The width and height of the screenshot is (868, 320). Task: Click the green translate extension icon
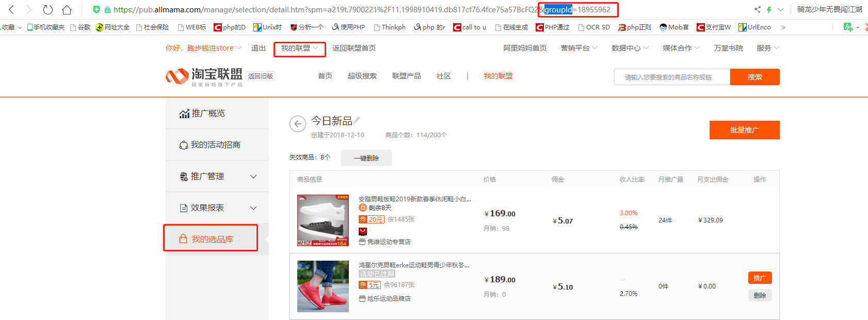coord(848,27)
